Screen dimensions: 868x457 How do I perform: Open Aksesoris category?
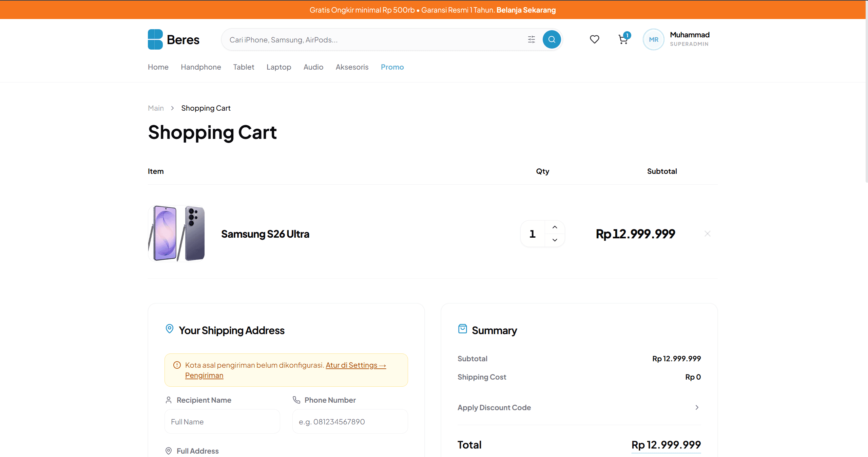(352, 67)
